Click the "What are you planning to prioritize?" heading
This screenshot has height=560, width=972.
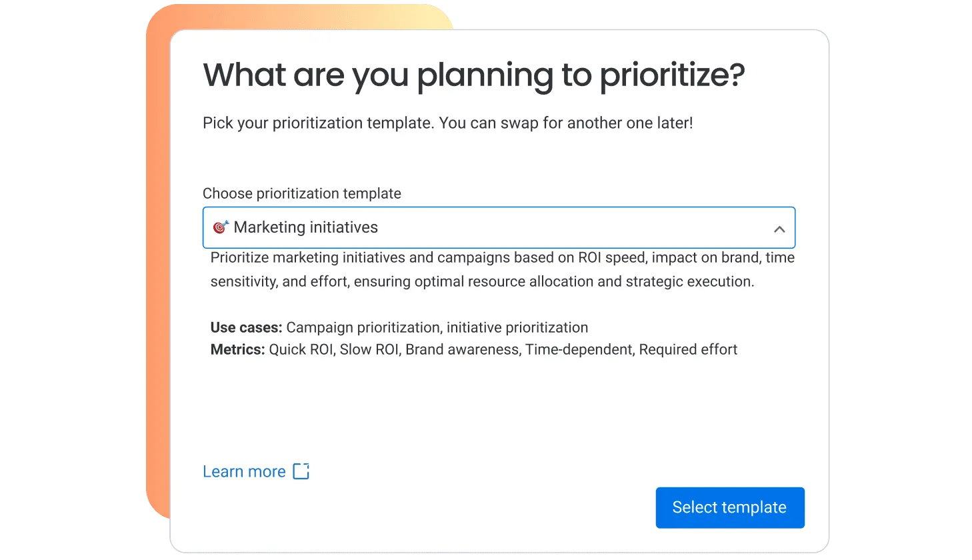(473, 75)
